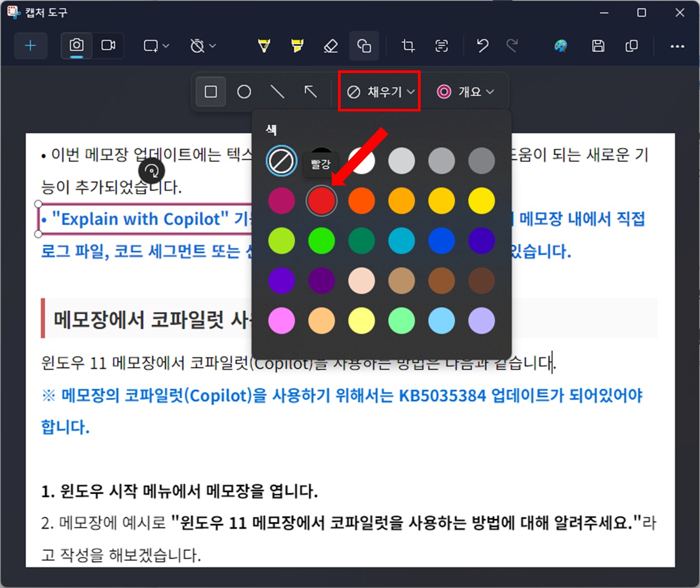Open the snip shape mode dropdown
Screen dimensions: 700x588
tap(156, 46)
